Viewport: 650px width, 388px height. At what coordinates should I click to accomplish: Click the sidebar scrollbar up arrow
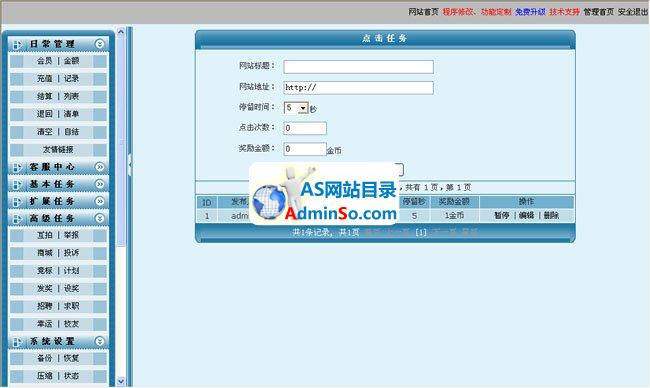121,31
